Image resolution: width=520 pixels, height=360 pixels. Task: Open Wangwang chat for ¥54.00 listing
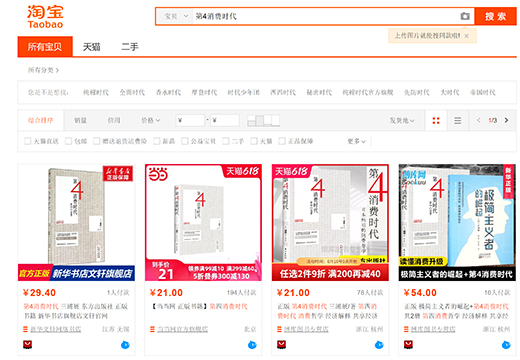(506, 345)
